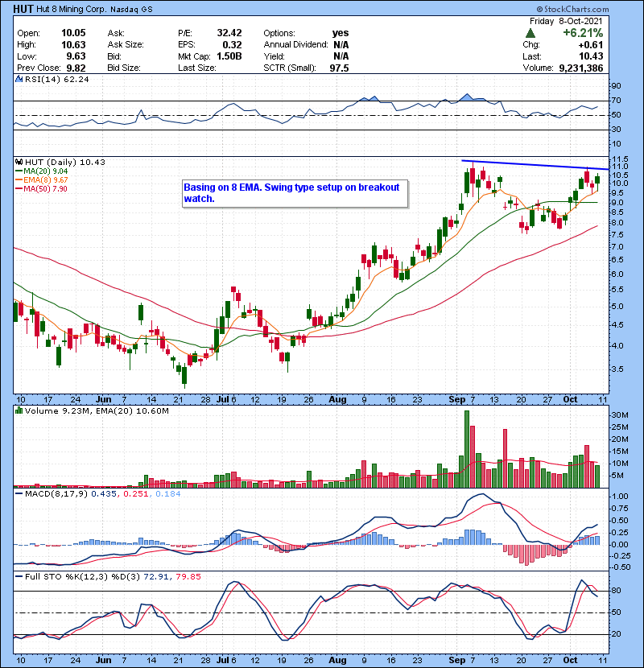Screen dimensions: 644x668
Task: Click the Ask Size label
Action: [x=126, y=45]
